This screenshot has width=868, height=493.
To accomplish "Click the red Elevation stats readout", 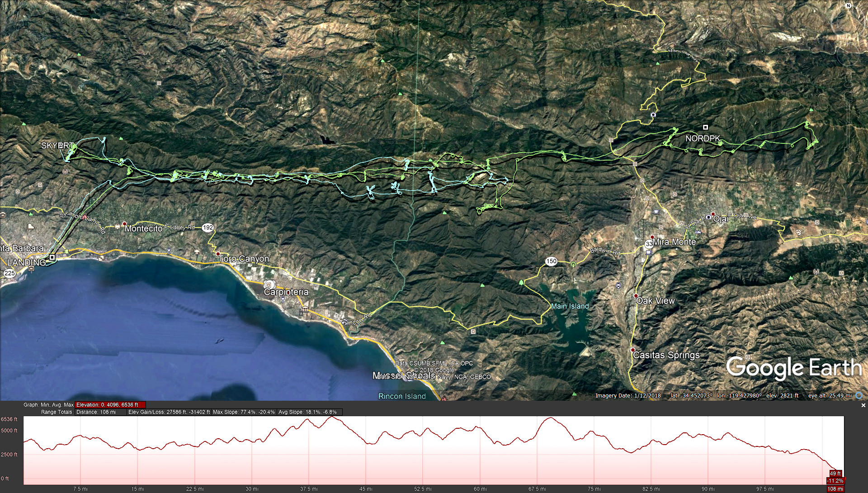I will click(x=110, y=405).
